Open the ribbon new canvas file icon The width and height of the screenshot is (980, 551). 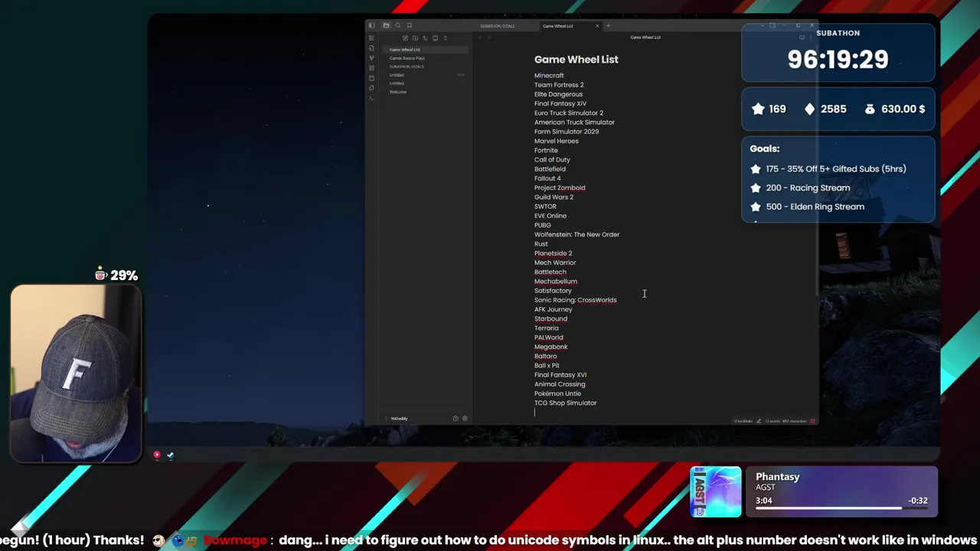tap(371, 47)
